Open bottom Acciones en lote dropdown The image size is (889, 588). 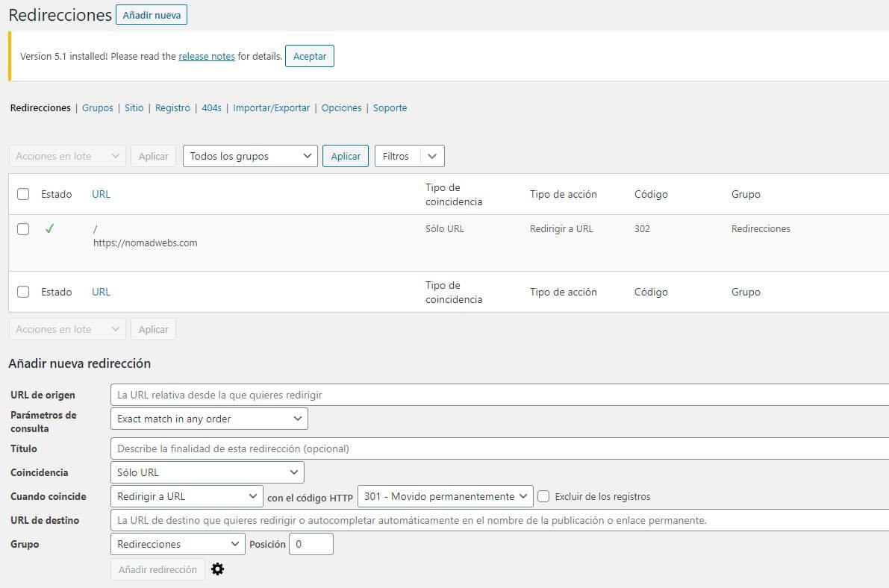click(x=67, y=329)
